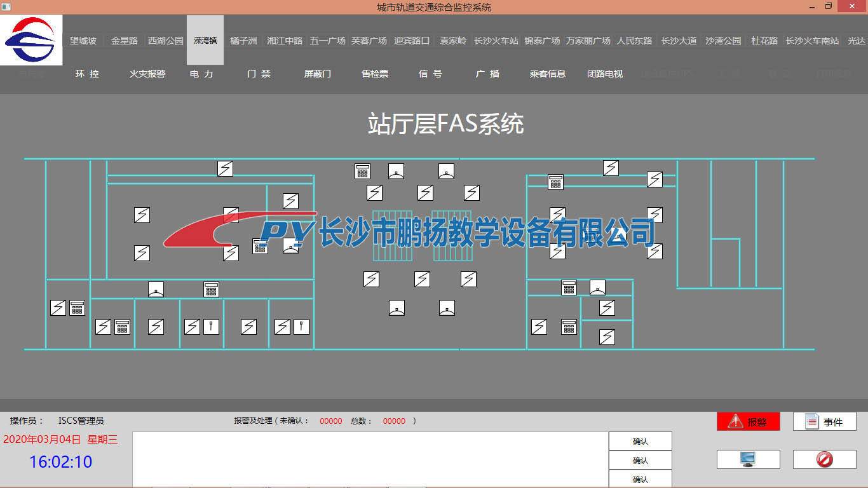Click bell icon in the right-side corridor

(597, 287)
